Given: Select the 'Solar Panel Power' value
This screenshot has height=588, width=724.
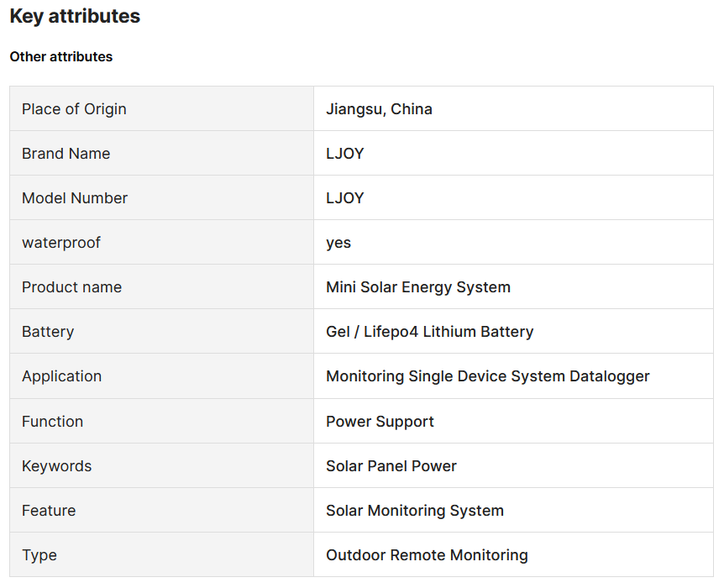Looking at the screenshot, I should coord(391,465).
